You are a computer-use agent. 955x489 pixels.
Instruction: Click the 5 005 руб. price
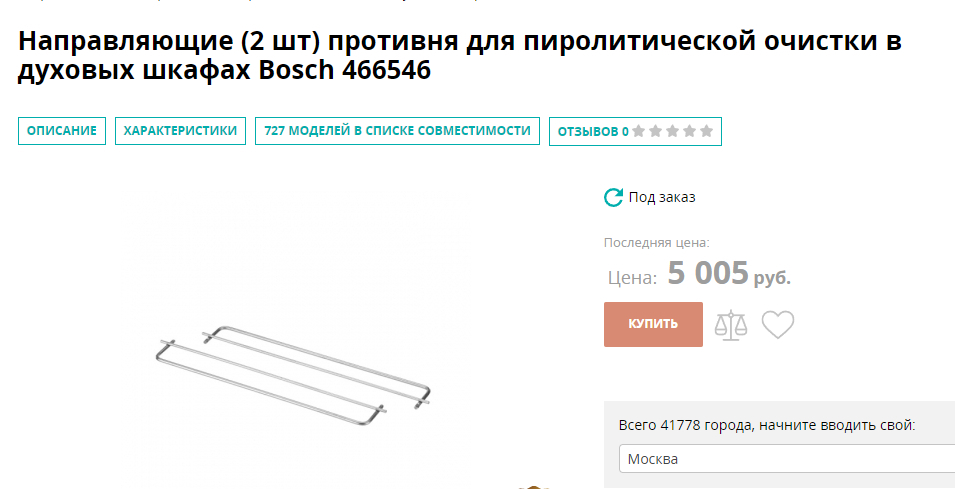tap(729, 273)
